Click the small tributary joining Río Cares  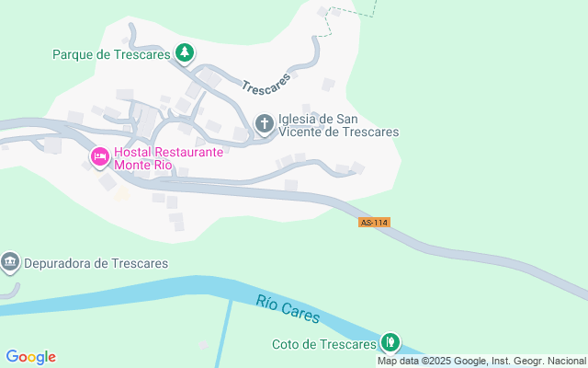tap(224, 333)
